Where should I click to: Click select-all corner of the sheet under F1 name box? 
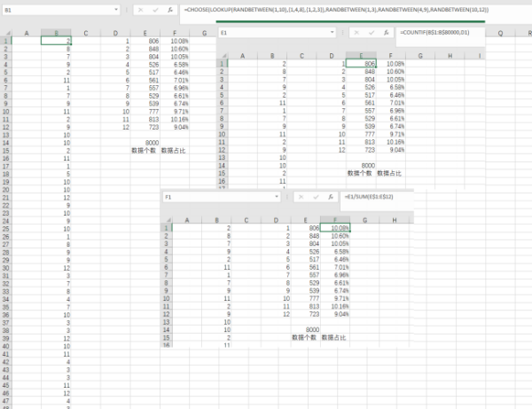tap(167, 220)
